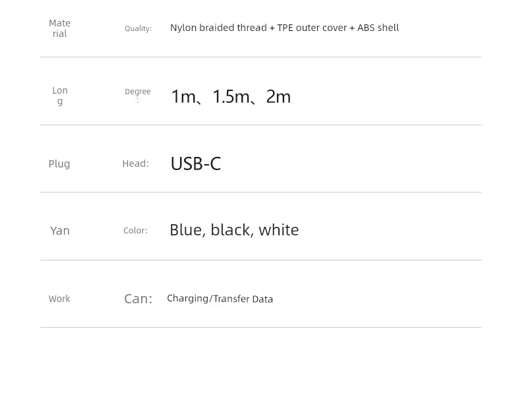The width and height of the screenshot is (521, 420).
Task: Click the Plug label
Action: click(x=59, y=164)
